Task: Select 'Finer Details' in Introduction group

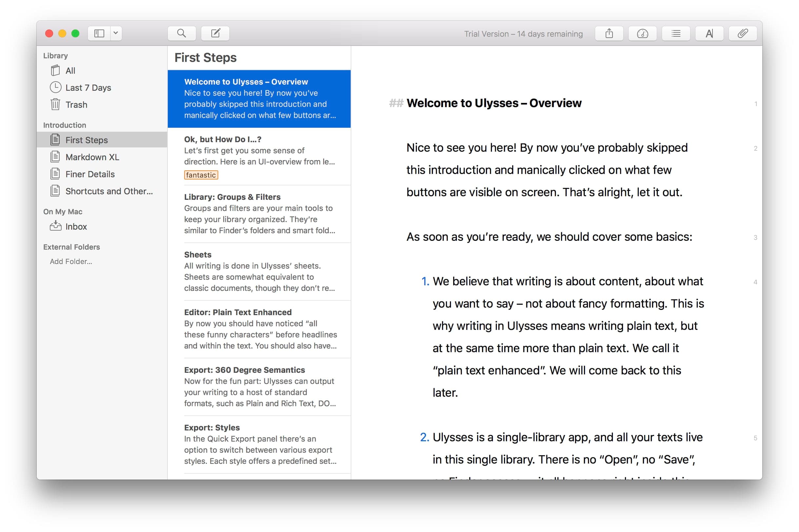Action: 91,174
